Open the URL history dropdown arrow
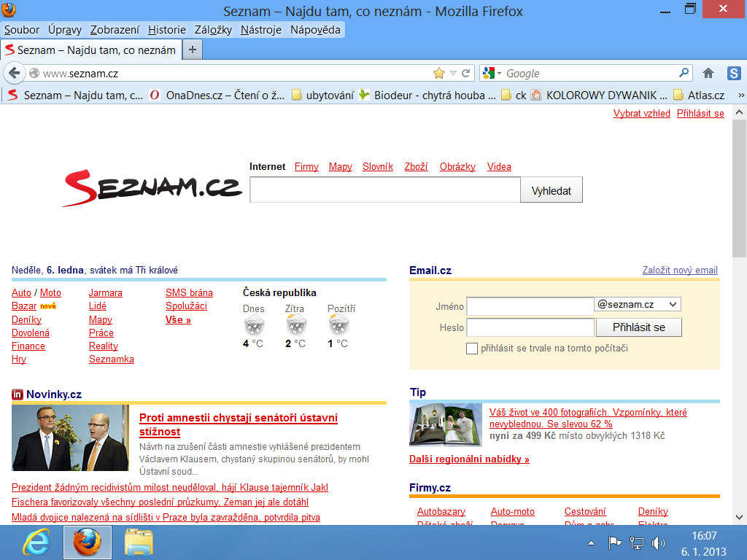 click(x=453, y=74)
